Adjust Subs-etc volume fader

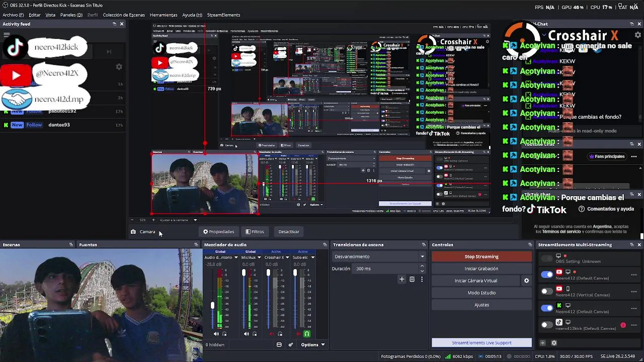[x=295, y=273]
